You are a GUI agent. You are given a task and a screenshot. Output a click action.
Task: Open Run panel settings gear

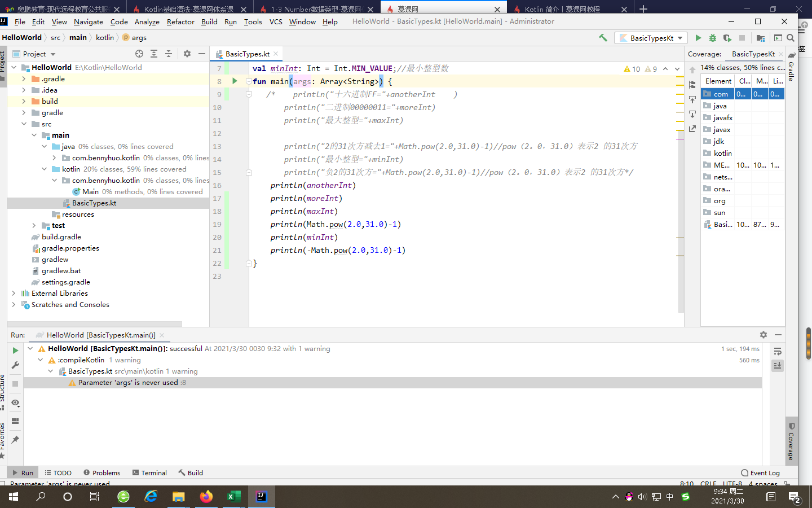click(764, 335)
